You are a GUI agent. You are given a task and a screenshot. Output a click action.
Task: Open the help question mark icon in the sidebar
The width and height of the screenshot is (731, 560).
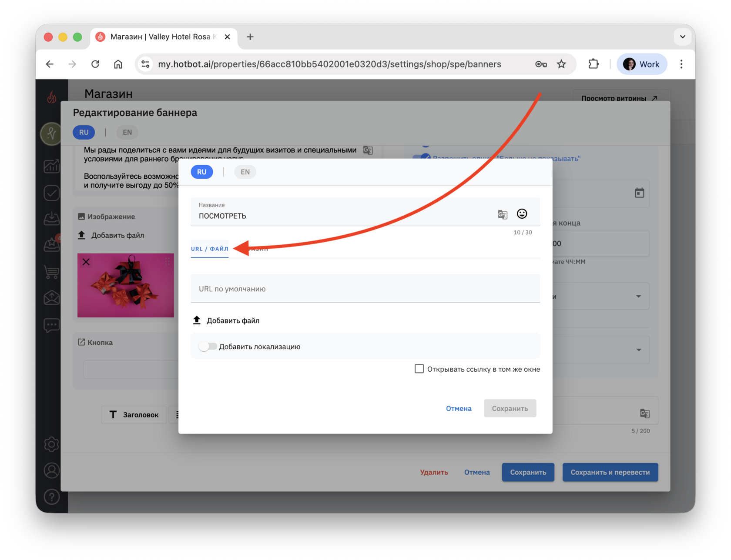pyautogui.click(x=52, y=497)
